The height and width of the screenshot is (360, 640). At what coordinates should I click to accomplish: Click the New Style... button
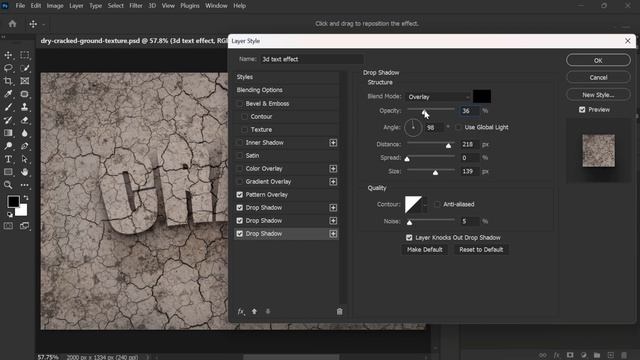point(598,95)
